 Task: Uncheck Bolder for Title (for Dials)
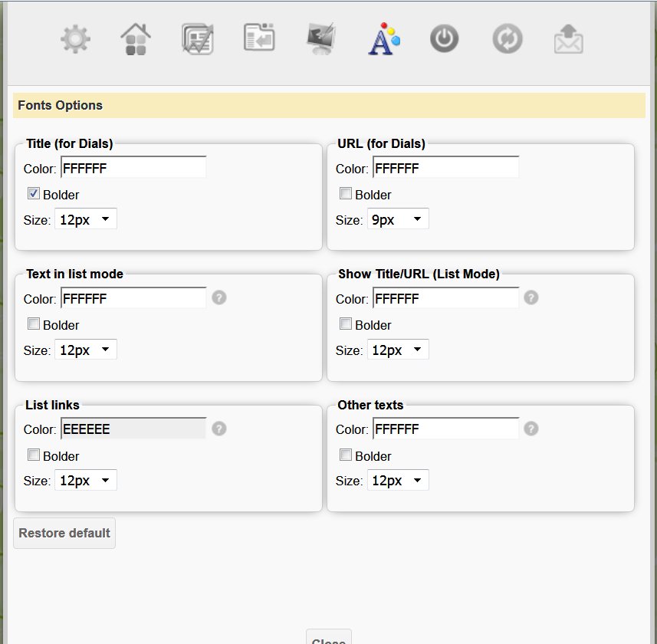(34, 194)
